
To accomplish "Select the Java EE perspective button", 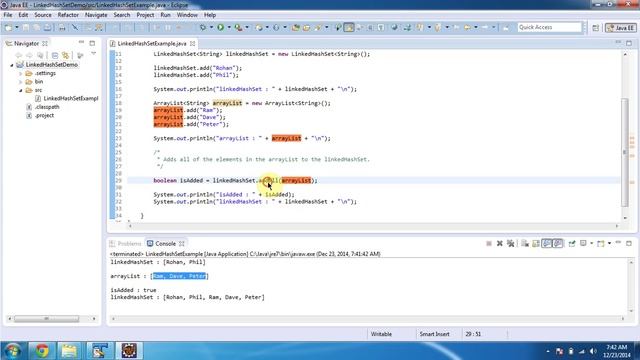I will coord(621,27).
